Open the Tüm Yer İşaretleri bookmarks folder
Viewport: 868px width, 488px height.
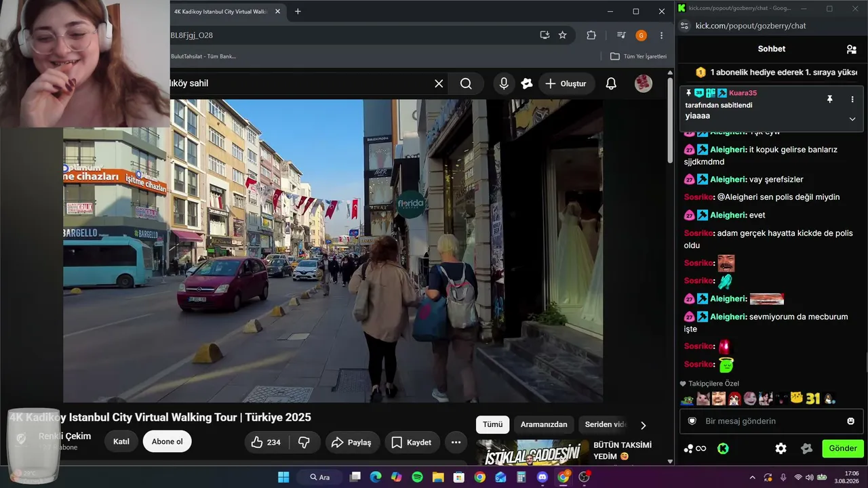point(638,56)
